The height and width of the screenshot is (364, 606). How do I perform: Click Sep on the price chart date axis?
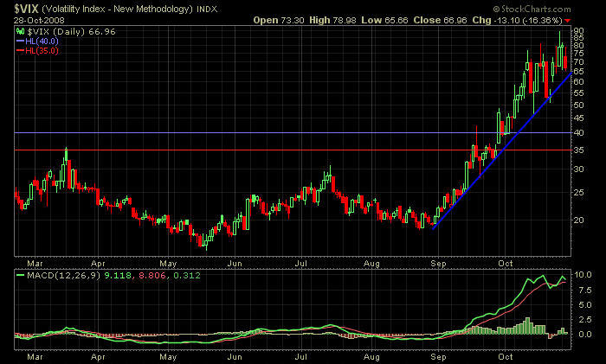438,263
